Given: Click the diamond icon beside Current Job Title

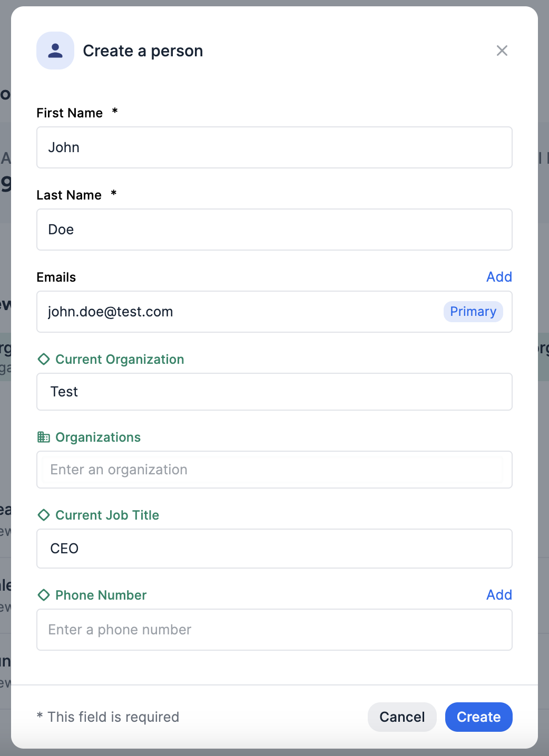Looking at the screenshot, I should tap(44, 515).
